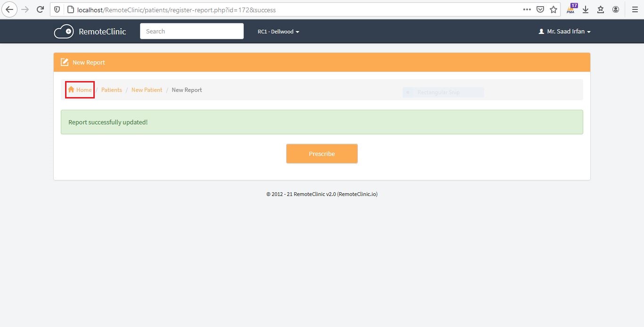Screen dimensions: 644x327
Task: Show the bookmarks library star-tray icon
Action: [x=601, y=9]
